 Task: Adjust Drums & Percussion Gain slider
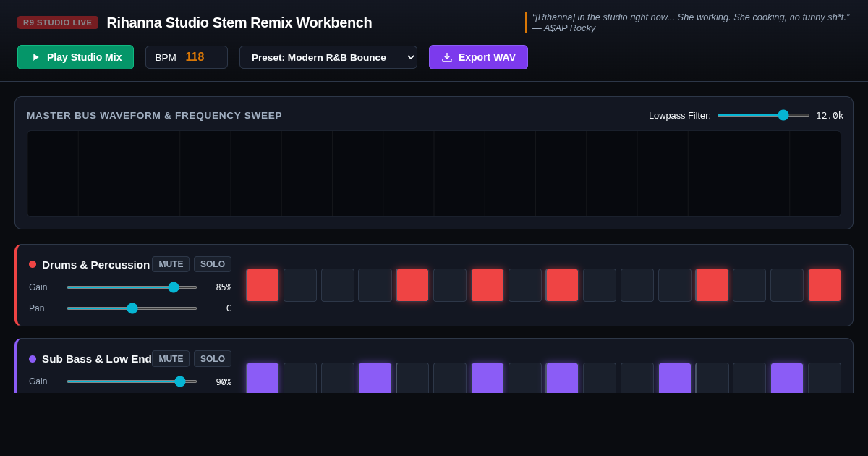(x=132, y=287)
